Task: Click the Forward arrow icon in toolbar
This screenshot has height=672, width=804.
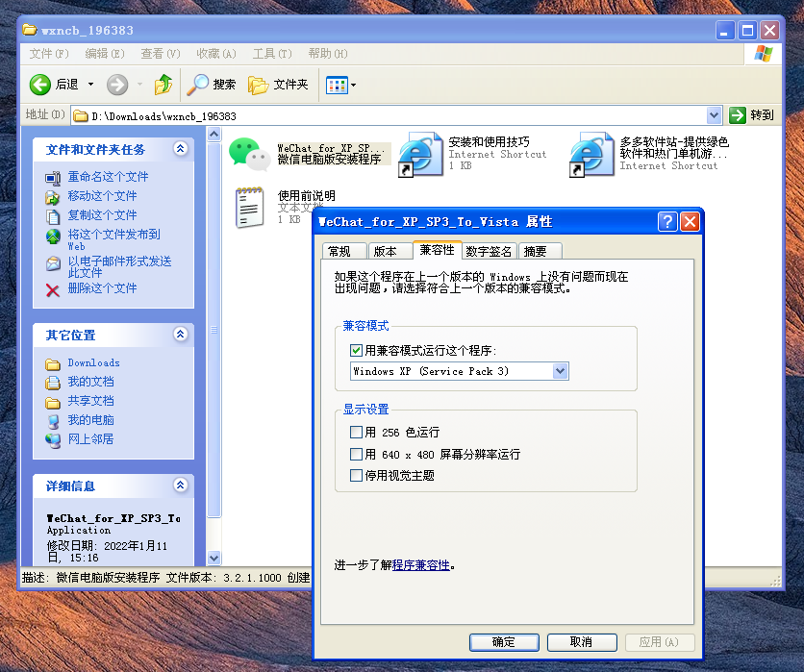Action: click(117, 85)
